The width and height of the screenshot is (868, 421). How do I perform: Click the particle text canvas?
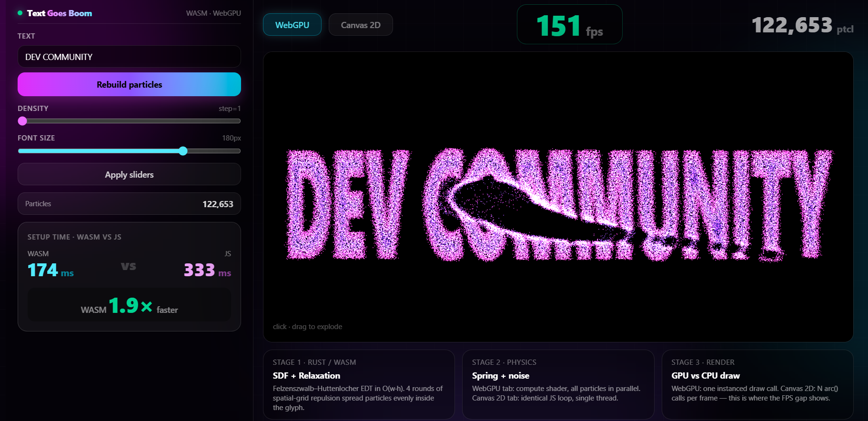[558, 197]
